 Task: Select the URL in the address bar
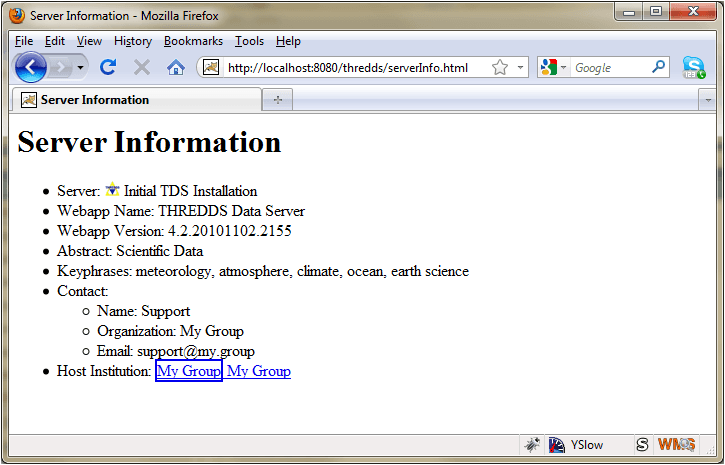tap(348, 68)
